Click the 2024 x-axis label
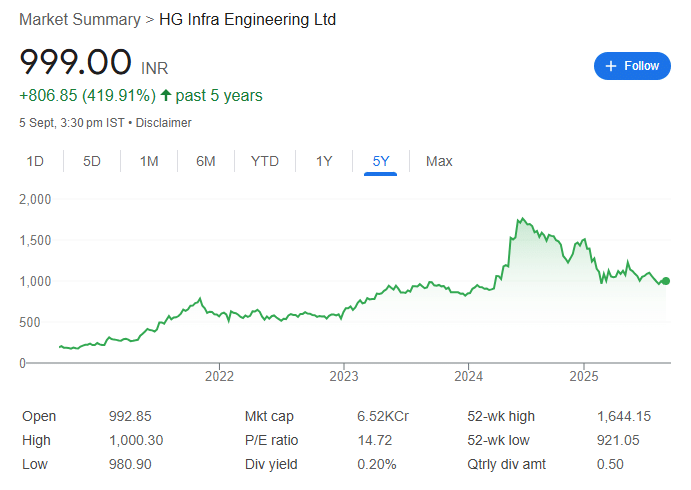This screenshot has width=691, height=490. pyautogui.click(x=468, y=376)
